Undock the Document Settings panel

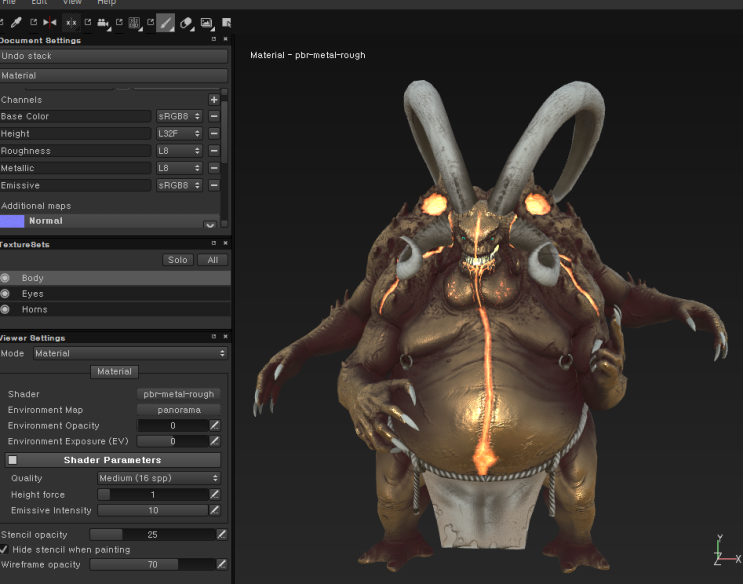(214, 39)
